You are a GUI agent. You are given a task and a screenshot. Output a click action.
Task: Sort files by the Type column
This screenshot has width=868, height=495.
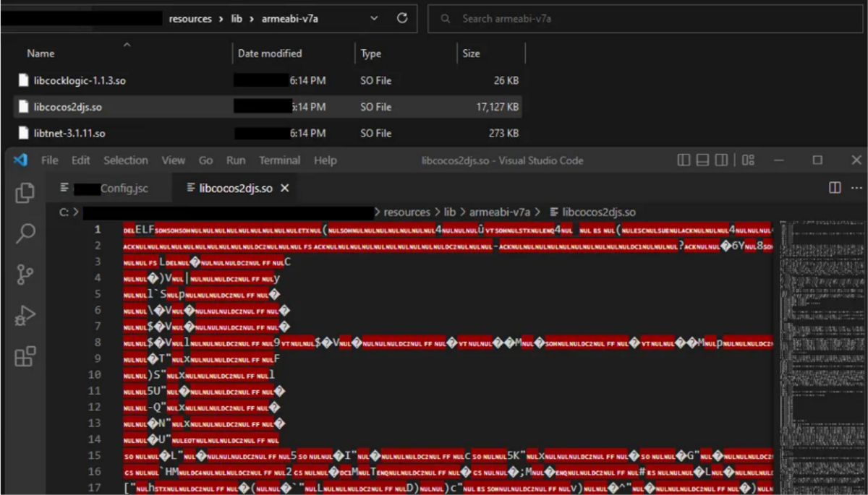tap(371, 53)
